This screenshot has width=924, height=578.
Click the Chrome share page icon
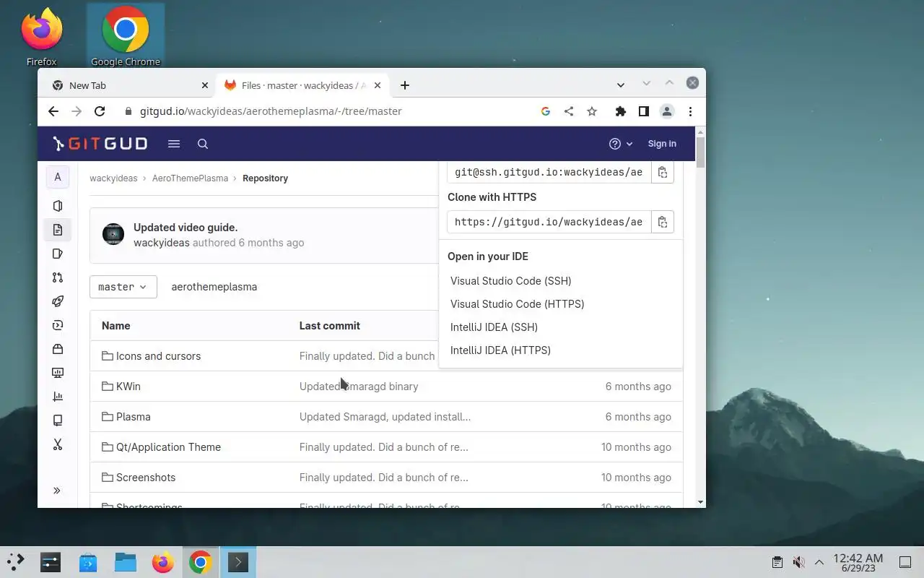pos(569,111)
